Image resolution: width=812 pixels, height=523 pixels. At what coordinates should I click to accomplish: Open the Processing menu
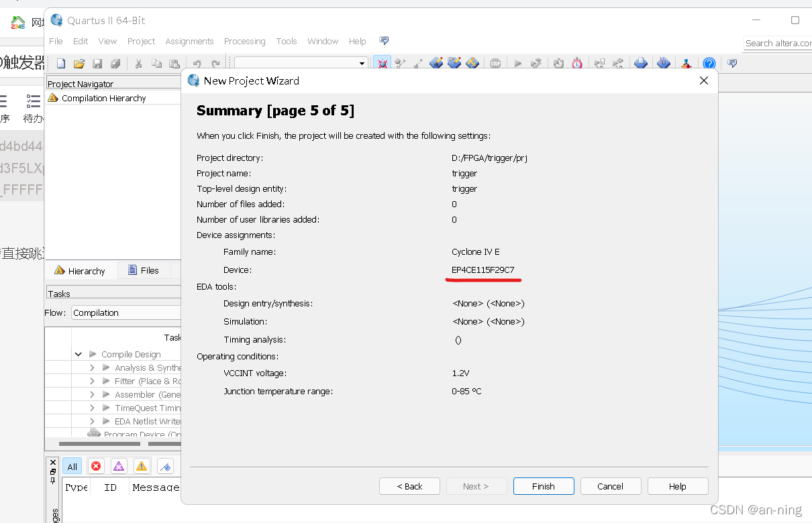(x=245, y=41)
